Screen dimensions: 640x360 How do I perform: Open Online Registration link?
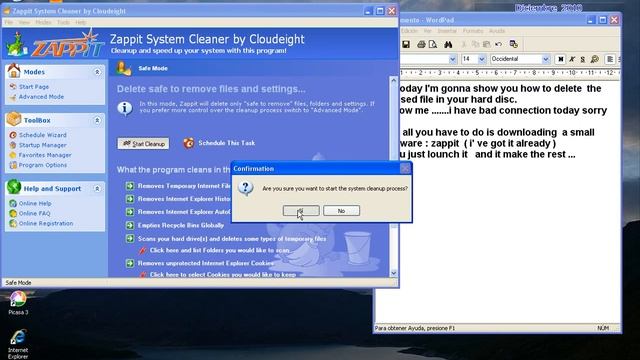(46, 223)
